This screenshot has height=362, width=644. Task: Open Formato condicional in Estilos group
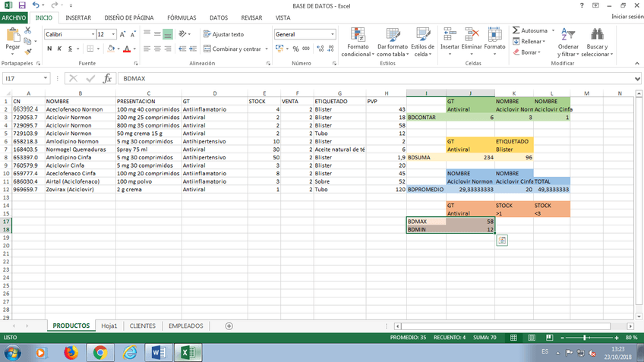click(358, 42)
